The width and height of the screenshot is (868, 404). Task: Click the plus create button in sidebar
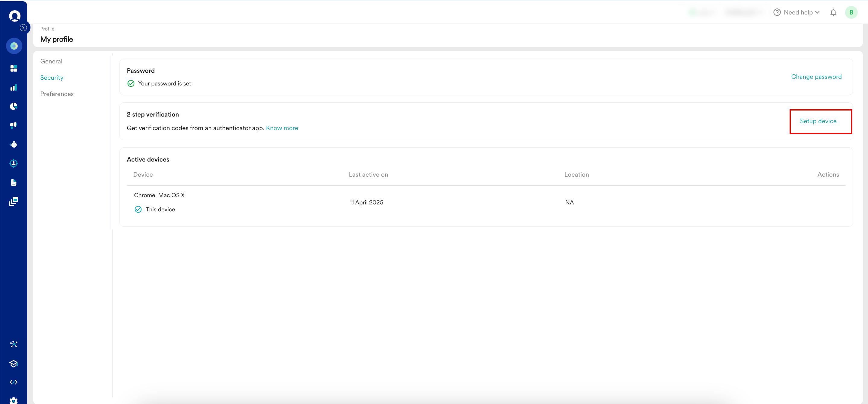14,46
